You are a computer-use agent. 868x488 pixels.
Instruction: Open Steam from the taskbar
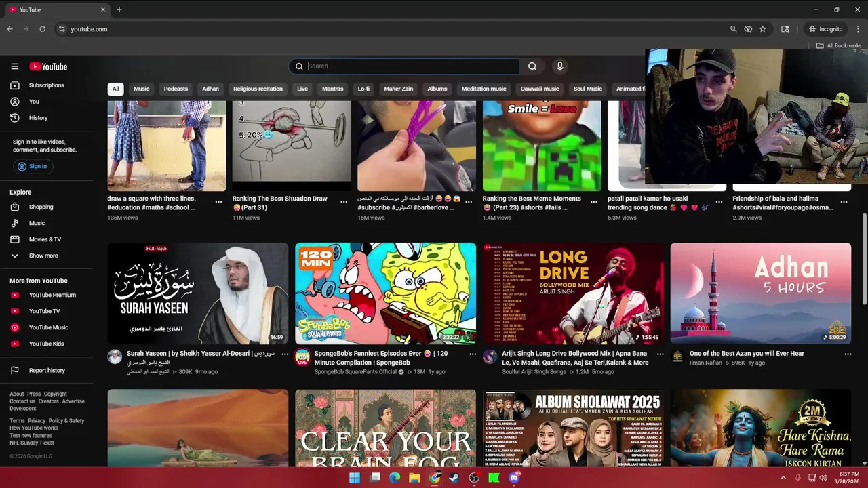click(454, 478)
